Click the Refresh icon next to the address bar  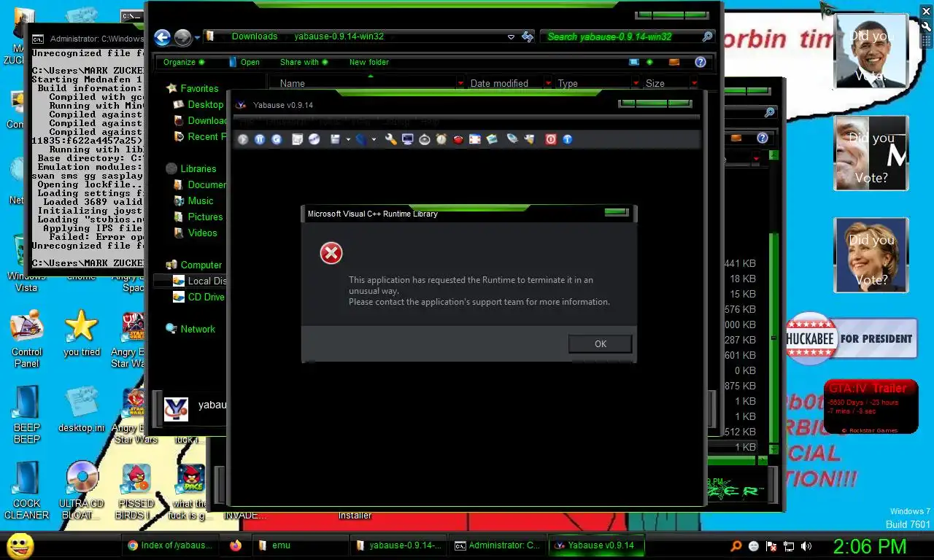click(x=528, y=37)
